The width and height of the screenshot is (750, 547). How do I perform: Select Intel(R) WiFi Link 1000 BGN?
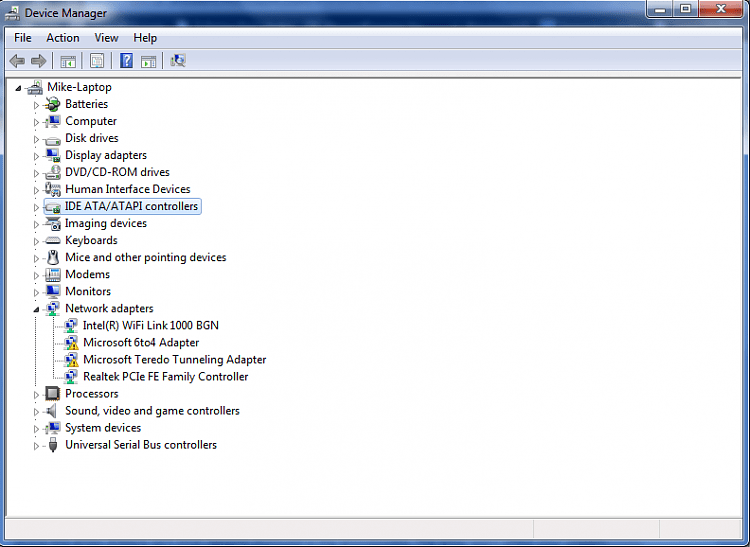pyautogui.click(x=151, y=326)
